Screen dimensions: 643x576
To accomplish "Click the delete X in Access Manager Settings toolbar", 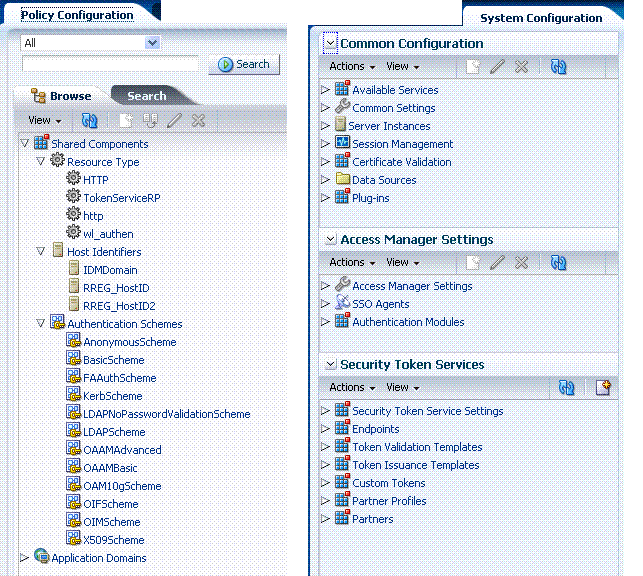I will tap(521, 262).
